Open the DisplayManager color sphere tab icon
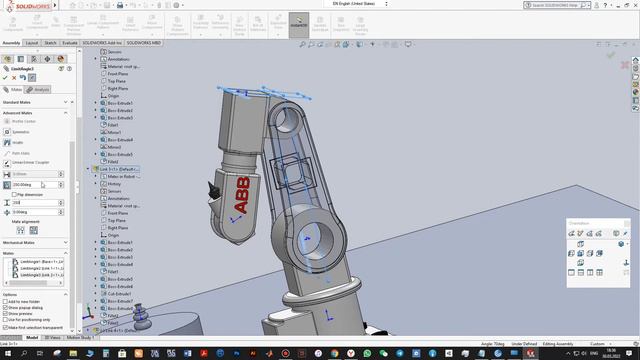 click(60, 59)
